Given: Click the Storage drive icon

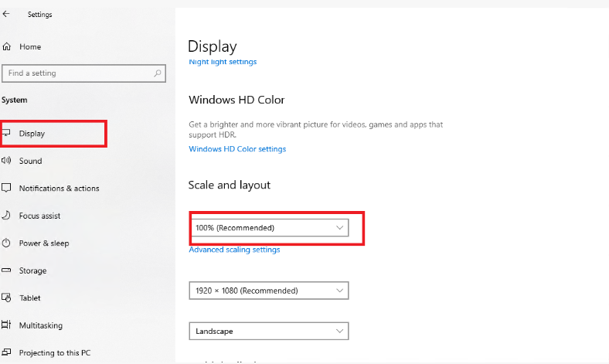Looking at the screenshot, I should tap(6, 270).
